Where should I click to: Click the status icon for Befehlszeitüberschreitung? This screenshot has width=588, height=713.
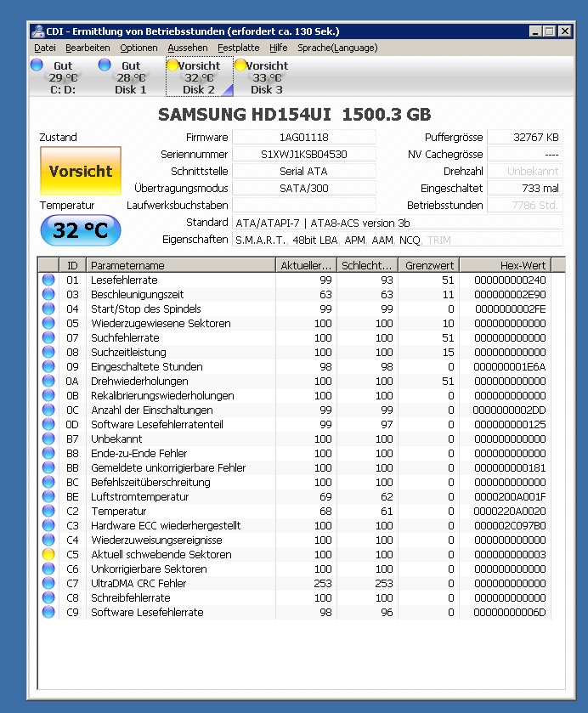pyautogui.click(x=48, y=482)
